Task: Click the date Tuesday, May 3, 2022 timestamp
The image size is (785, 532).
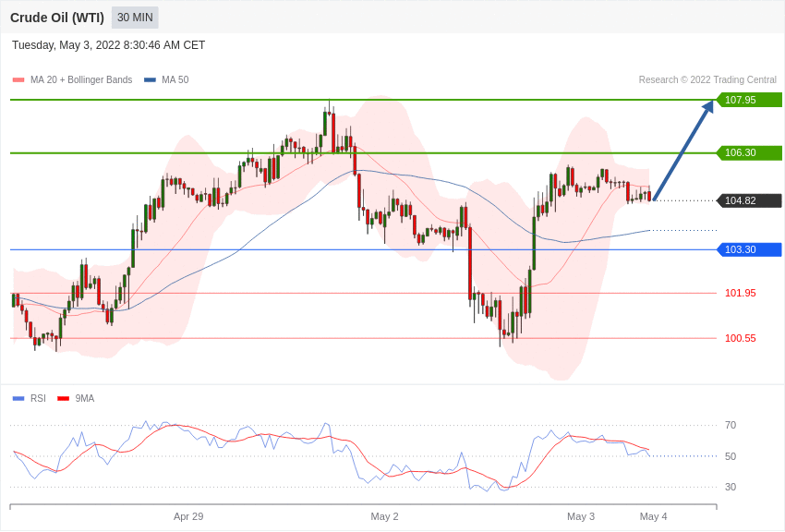Action: point(109,45)
